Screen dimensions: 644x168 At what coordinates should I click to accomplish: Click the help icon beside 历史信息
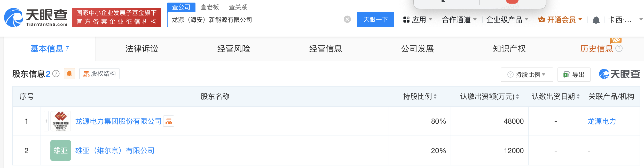click(619, 48)
